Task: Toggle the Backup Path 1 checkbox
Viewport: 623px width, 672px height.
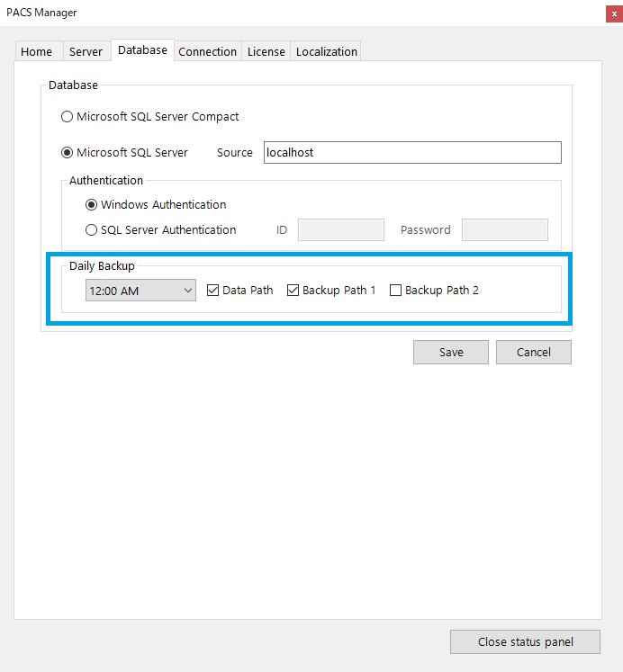Action: 293,291
